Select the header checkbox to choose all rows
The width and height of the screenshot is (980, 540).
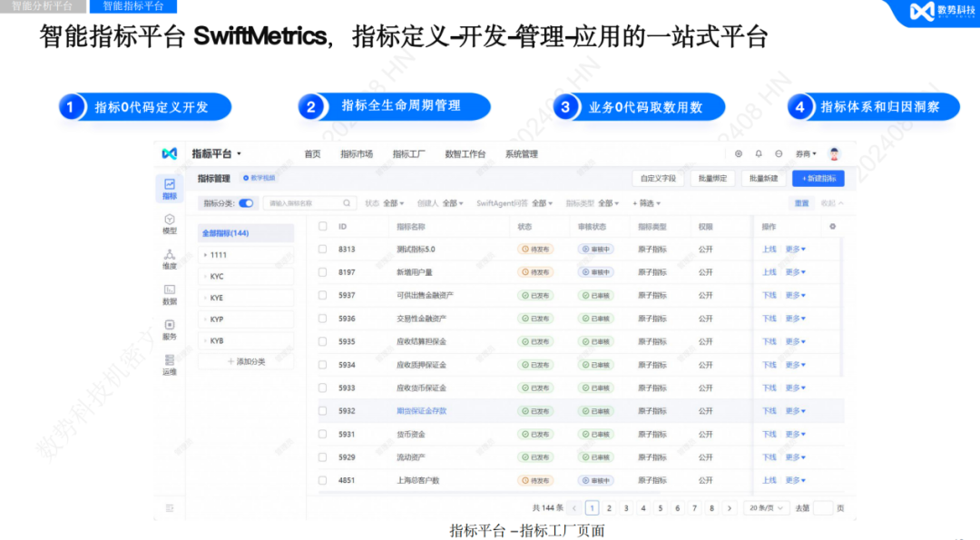[322, 225]
